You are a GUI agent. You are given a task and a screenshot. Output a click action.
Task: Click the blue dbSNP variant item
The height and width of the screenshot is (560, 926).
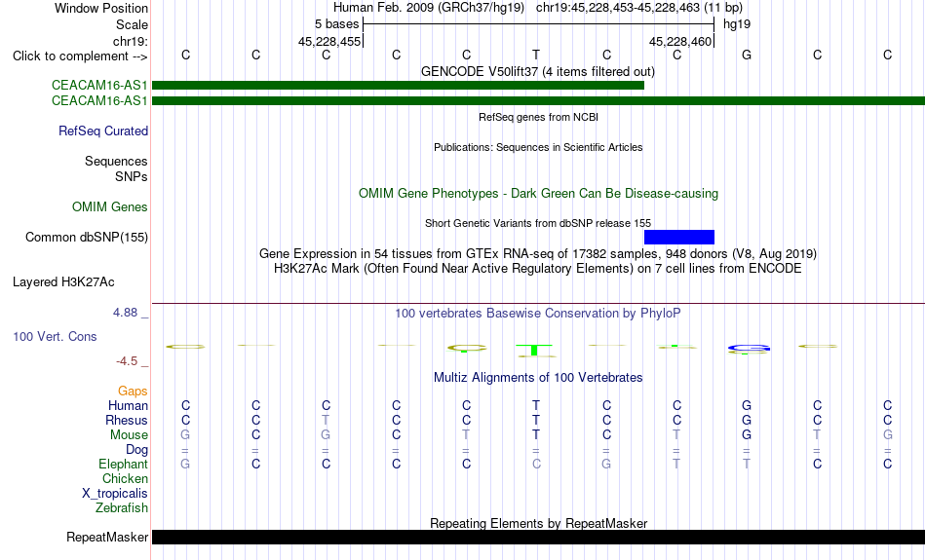[x=679, y=238]
